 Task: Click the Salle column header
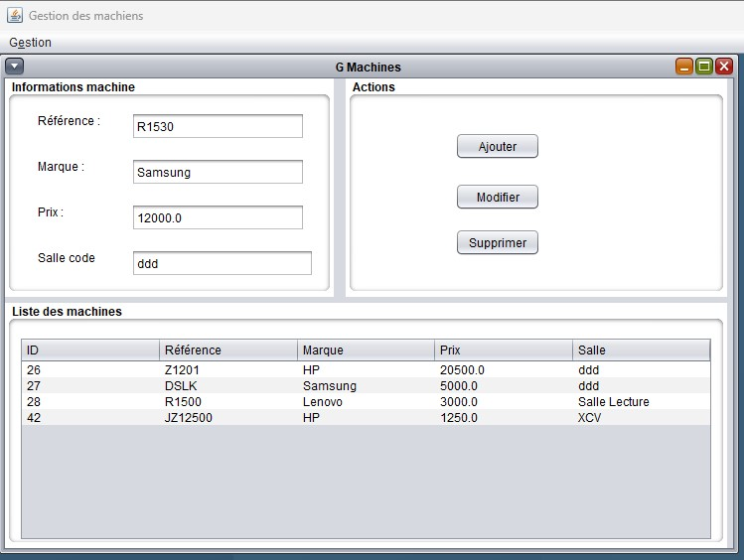pyautogui.click(x=642, y=350)
